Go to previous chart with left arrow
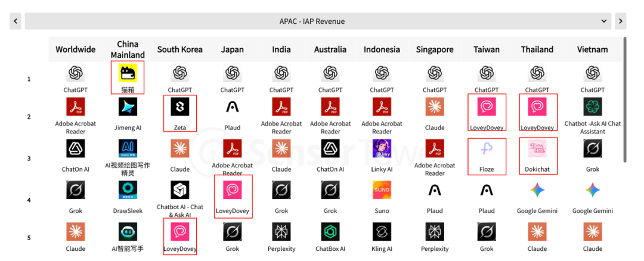Image resolution: width=644 pixels, height=261 pixels. (16, 21)
